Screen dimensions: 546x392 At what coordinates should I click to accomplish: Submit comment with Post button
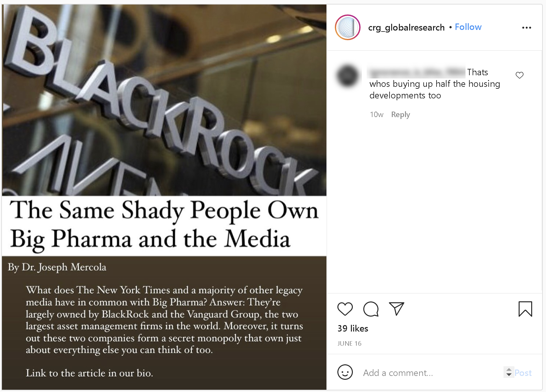pos(523,373)
